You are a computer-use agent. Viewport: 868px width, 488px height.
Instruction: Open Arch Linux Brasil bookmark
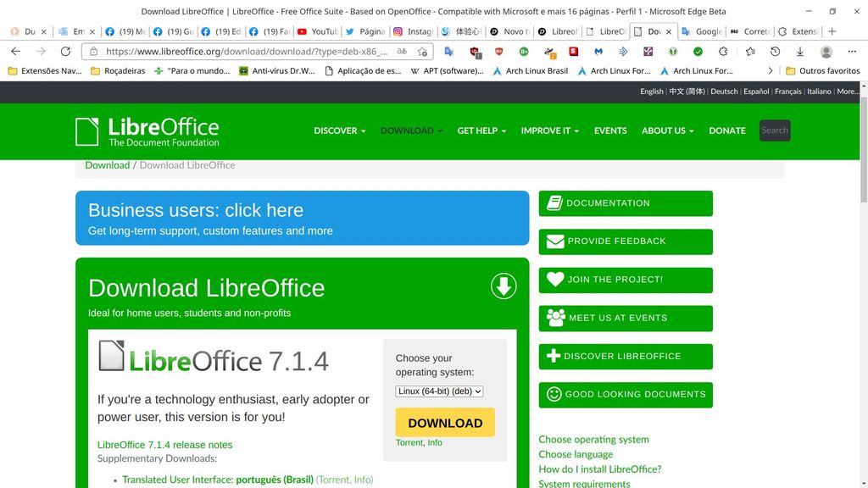tap(530, 71)
